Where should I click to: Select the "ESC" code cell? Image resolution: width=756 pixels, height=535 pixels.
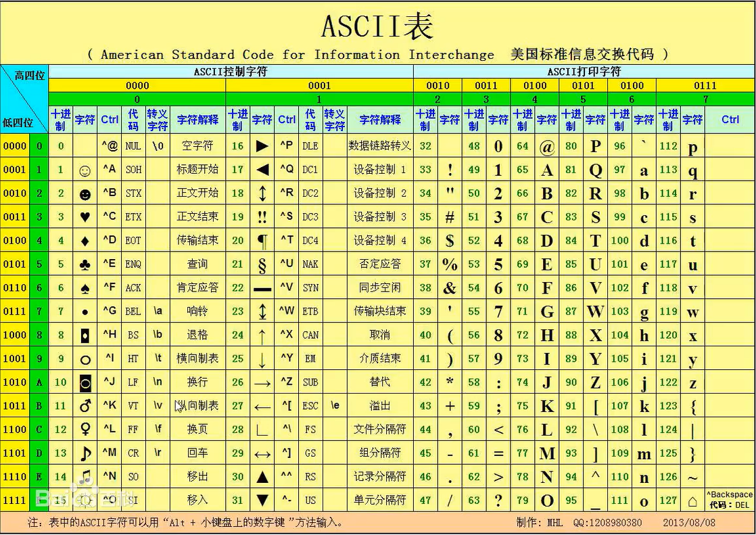click(310, 406)
